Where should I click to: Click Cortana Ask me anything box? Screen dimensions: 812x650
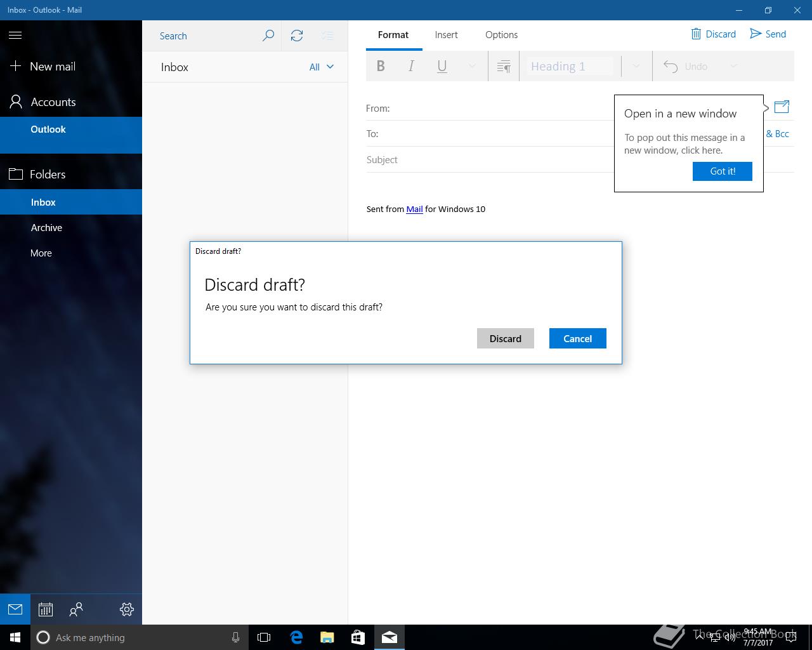pos(140,637)
